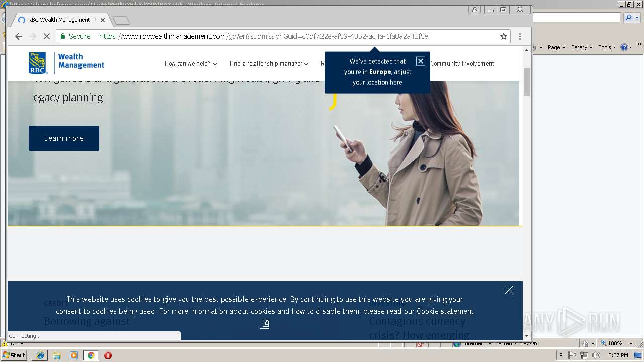Image resolution: width=644 pixels, height=362 pixels.
Task: Click the network tray icon
Action: pyautogui.click(x=584, y=355)
